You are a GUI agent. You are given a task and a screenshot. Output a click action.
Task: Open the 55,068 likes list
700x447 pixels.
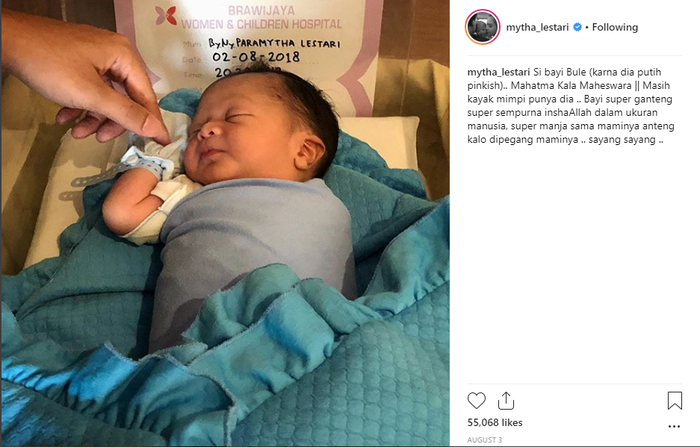coord(495,422)
